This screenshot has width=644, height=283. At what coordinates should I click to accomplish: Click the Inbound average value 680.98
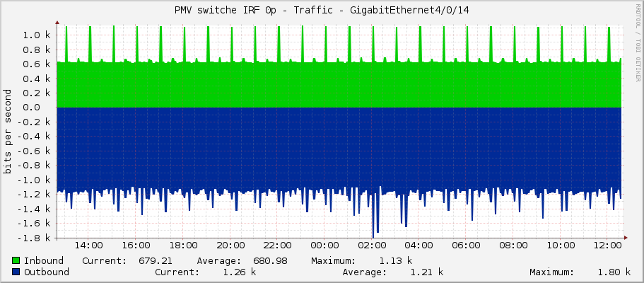coord(270,261)
